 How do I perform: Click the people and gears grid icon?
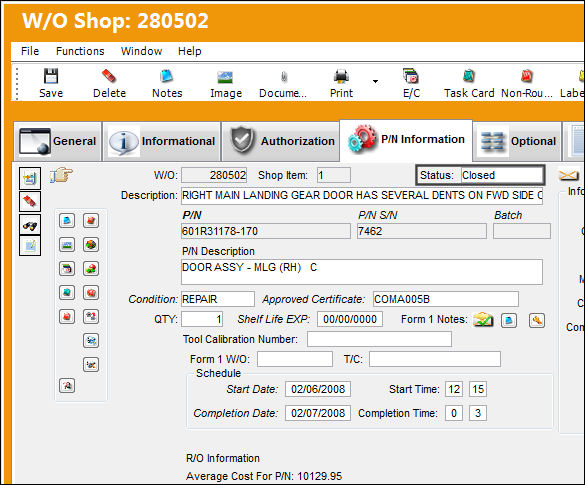(91, 317)
